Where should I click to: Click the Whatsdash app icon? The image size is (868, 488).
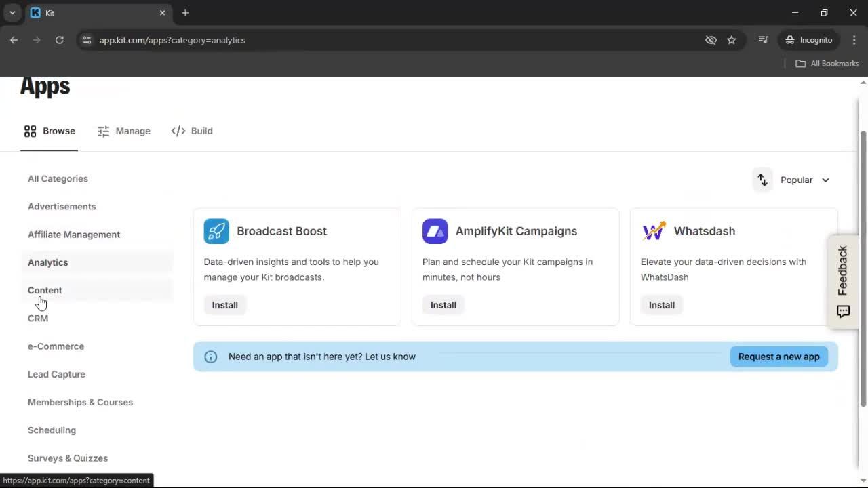[x=653, y=231]
